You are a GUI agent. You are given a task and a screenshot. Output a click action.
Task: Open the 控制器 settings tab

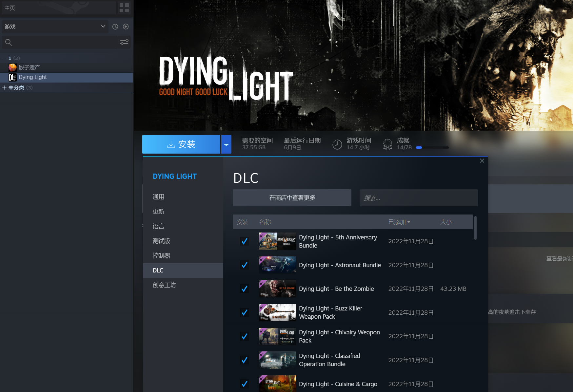coord(183,256)
